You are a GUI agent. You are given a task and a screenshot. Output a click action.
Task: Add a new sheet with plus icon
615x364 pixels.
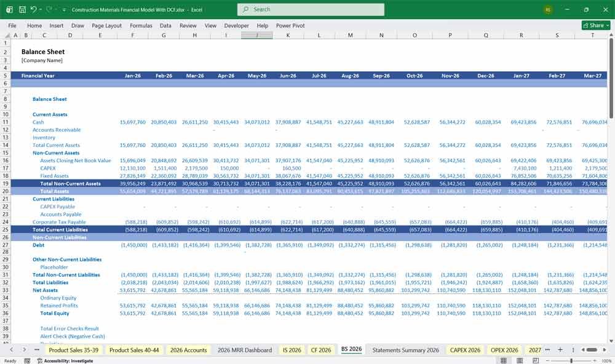(560, 349)
